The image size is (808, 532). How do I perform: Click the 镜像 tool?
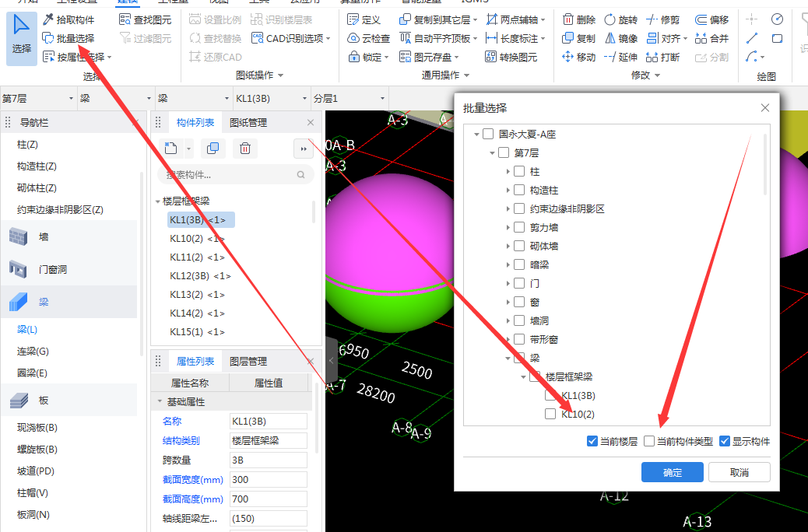click(621, 38)
